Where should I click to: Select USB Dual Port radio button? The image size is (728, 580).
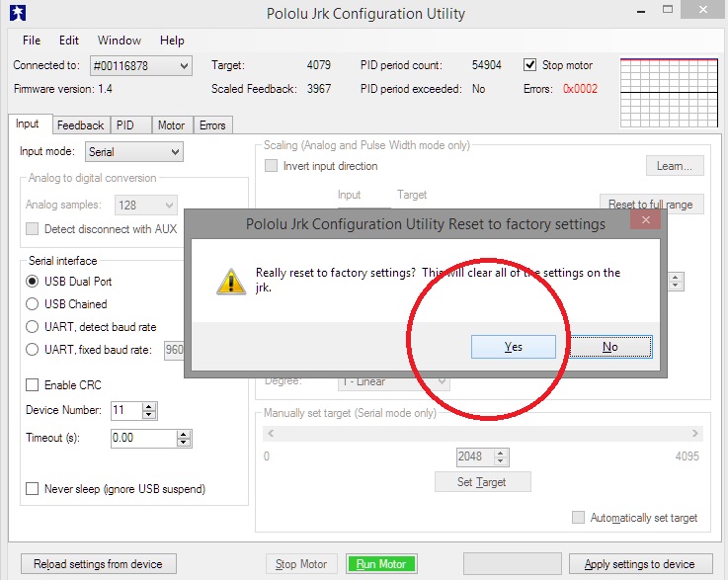[32, 282]
